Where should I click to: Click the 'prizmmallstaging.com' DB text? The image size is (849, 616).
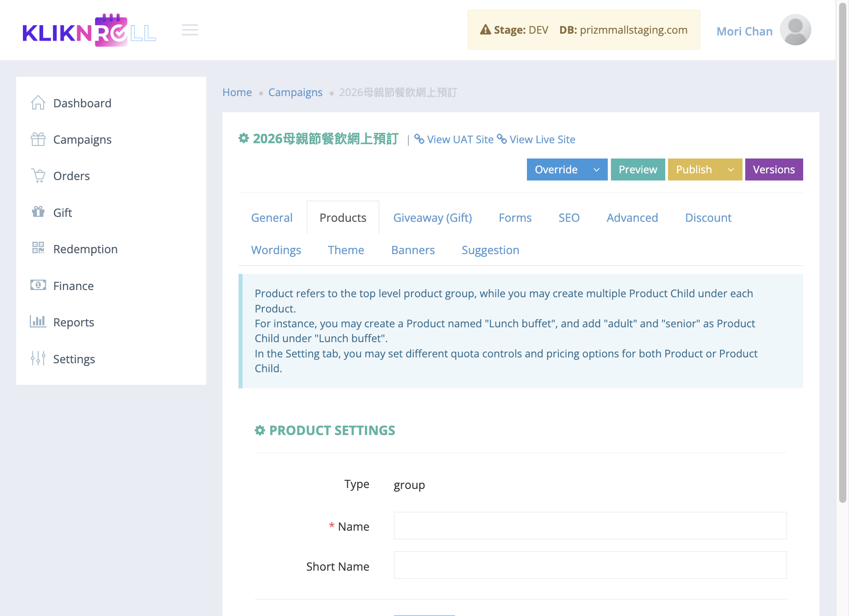633,30
